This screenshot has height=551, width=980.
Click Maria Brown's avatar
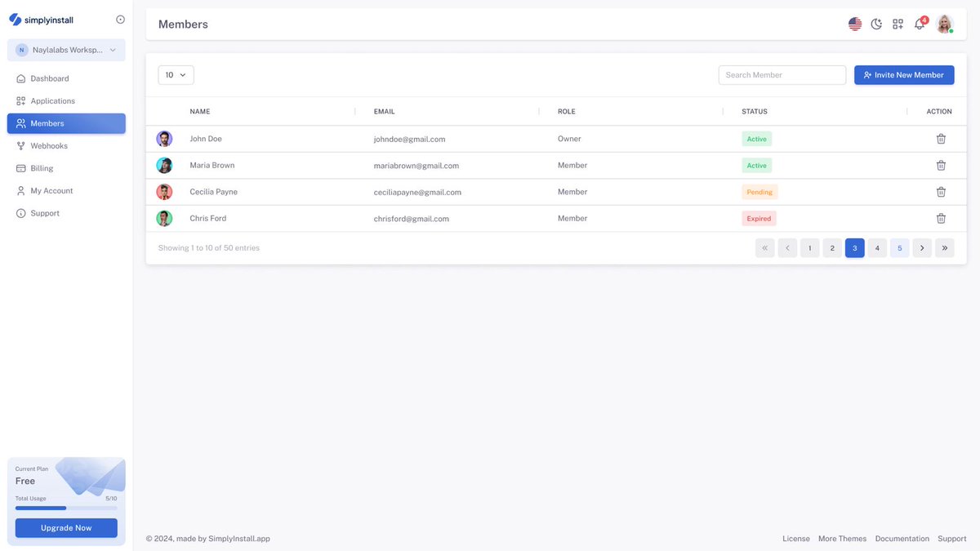click(164, 166)
